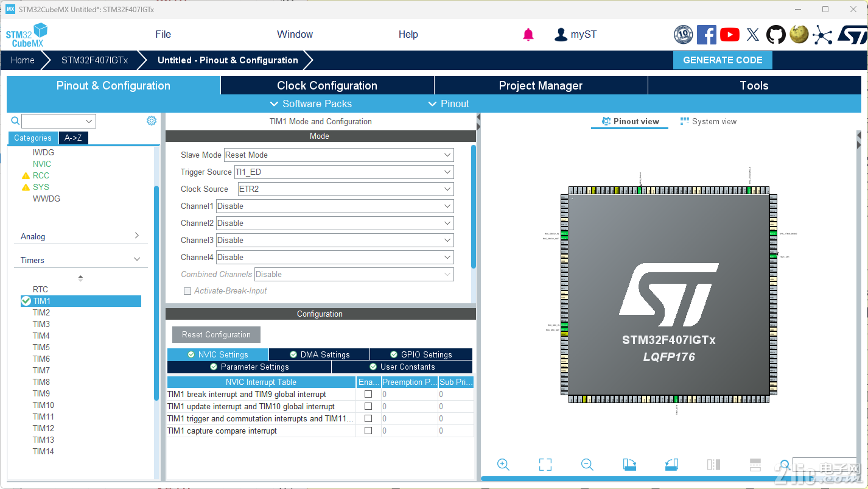
Task: Open the Slave Mode dropdown
Action: [x=339, y=155]
